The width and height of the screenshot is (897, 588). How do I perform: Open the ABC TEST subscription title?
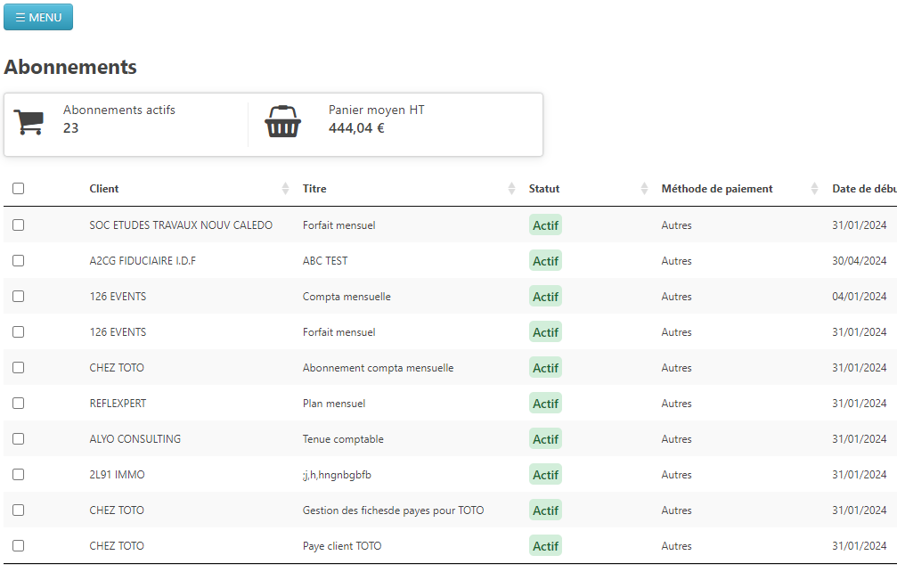pyautogui.click(x=325, y=261)
